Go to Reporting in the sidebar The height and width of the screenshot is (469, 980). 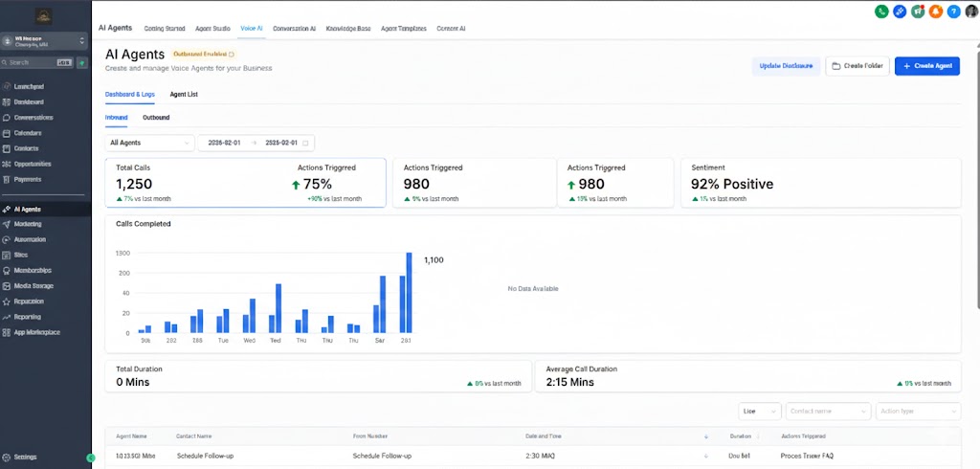point(28,317)
